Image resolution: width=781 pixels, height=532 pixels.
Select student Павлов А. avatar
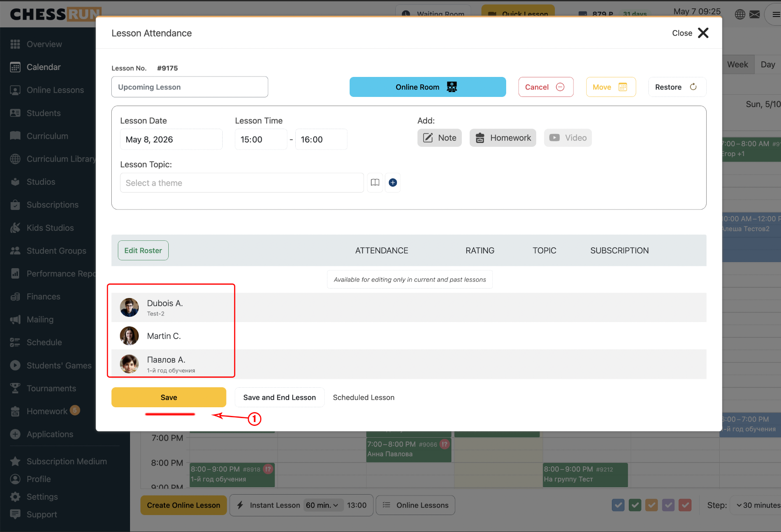129,364
